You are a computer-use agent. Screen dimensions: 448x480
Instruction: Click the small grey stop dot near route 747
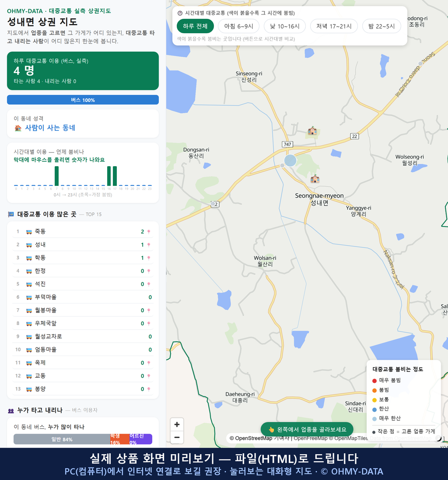click(x=282, y=165)
